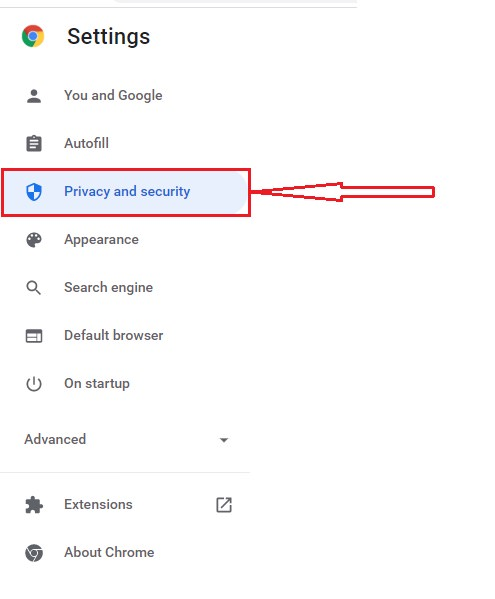Screen dimensions: 495x599
Task: Click the On startup power icon
Action: [x=34, y=384]
